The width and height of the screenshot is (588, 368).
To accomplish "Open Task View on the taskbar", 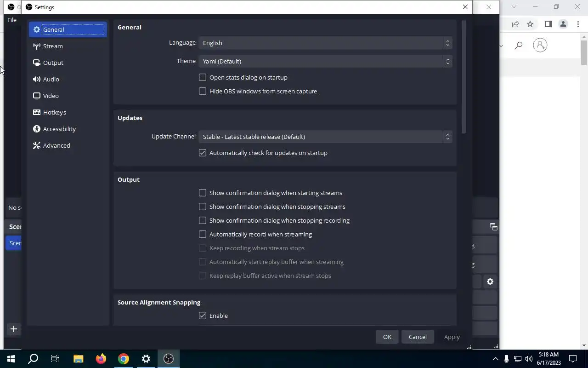I will [x=55, y=359].
